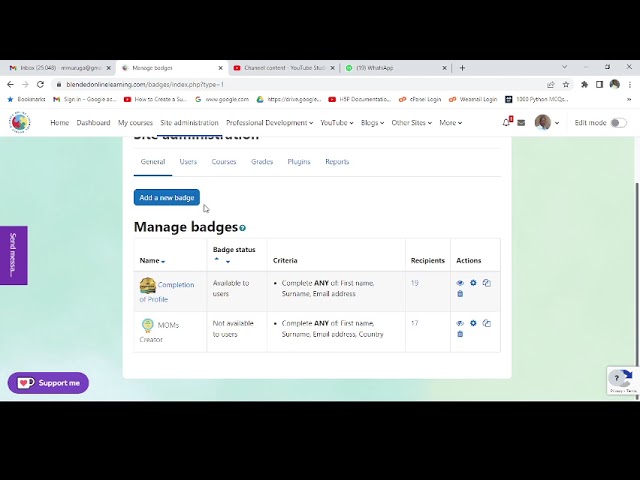Expand Blogs dropdown menu
Image resolution: width=640 pixels, height=480 pixels.
click(x=372, y=122)
